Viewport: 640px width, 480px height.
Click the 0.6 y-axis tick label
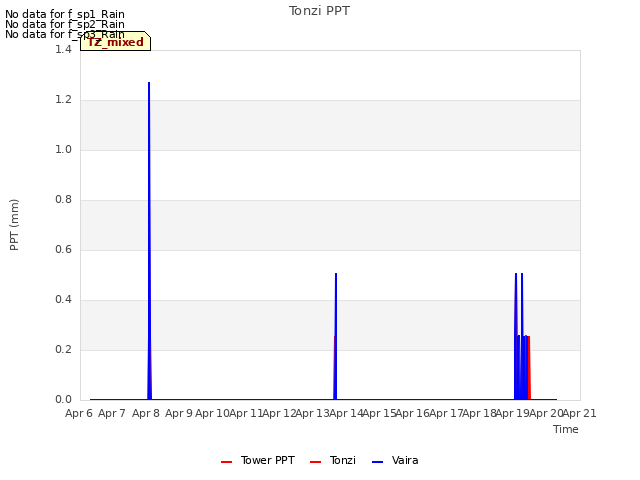[63, 249]
